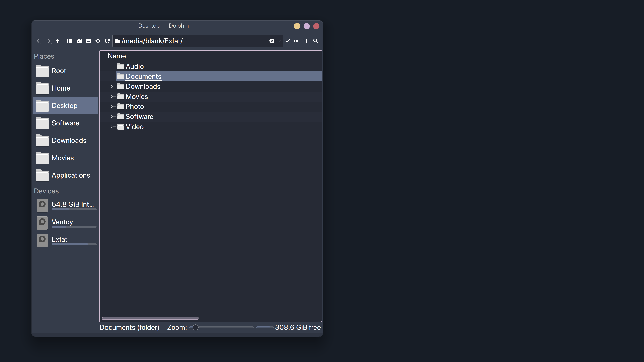Click the plus icon to create new
This screenshot has height=362, width=644.
(306, 41)
